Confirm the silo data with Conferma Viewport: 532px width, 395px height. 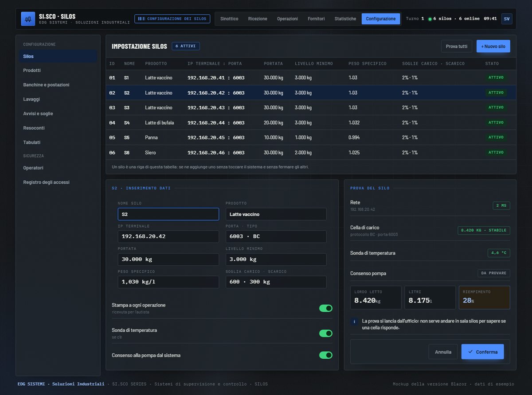coord(482,352)
